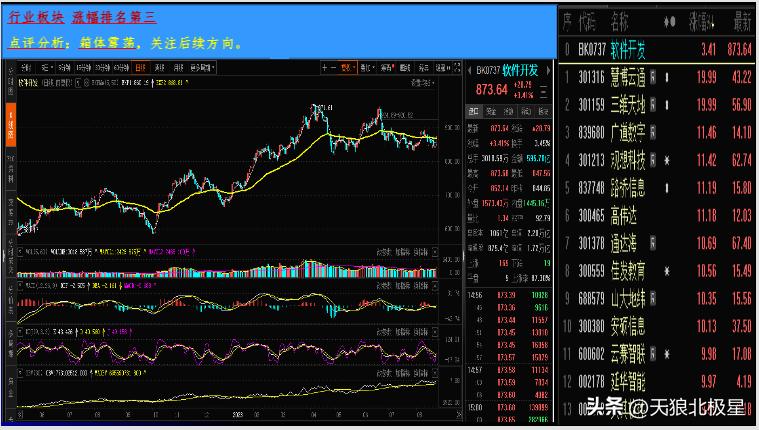The image size is (759, 430).
Task: Click R badge on 三维天地 row
Action: point(653,104)
